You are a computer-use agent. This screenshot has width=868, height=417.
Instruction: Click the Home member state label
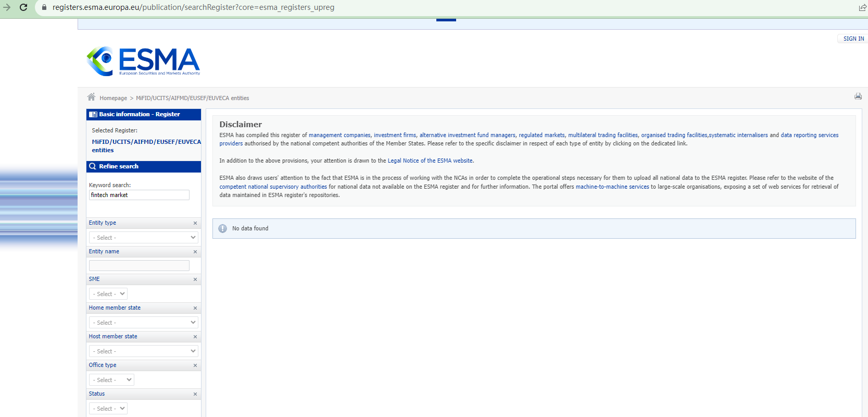click(x=115, y=308)
